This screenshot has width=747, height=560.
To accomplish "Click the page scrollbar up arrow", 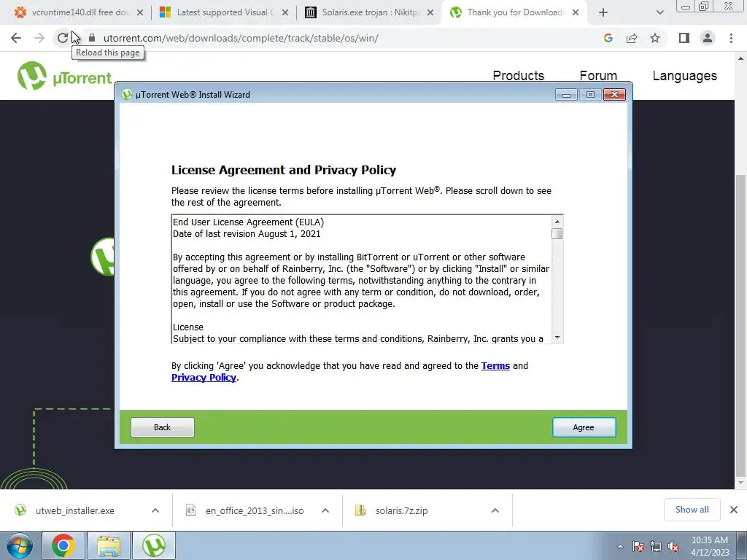I will 740,58.
